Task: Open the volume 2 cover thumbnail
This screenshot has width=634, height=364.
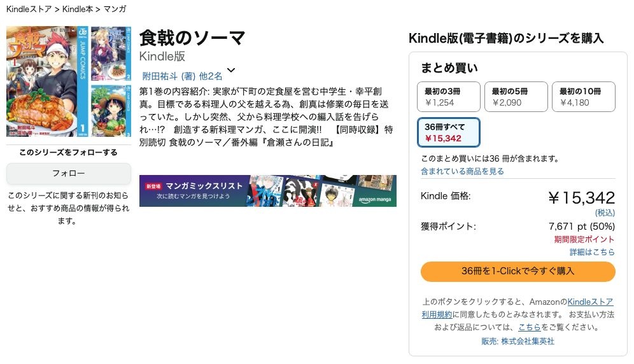Action: (x=111, y=54)
